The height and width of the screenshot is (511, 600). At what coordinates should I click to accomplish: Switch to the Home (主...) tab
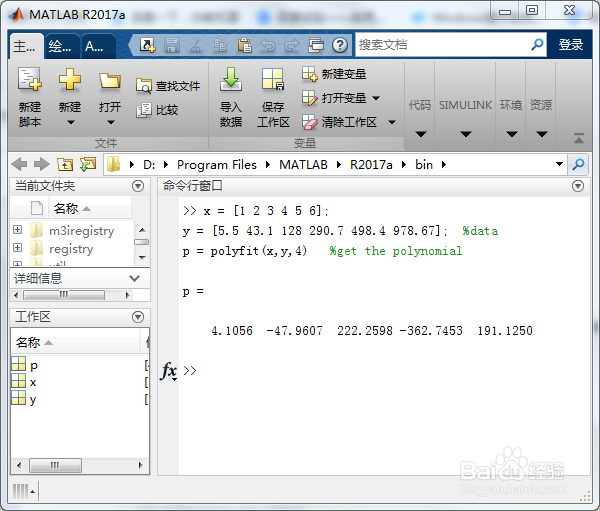tap(25, 47)
